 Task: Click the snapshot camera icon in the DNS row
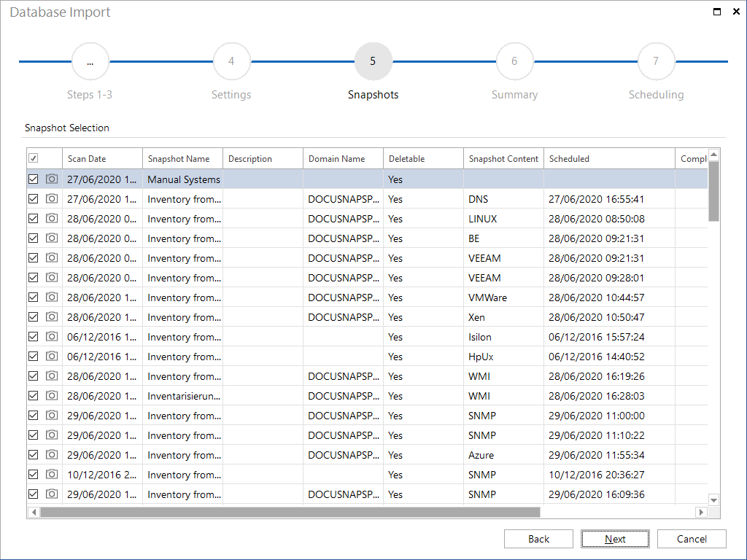click(52, 198)
